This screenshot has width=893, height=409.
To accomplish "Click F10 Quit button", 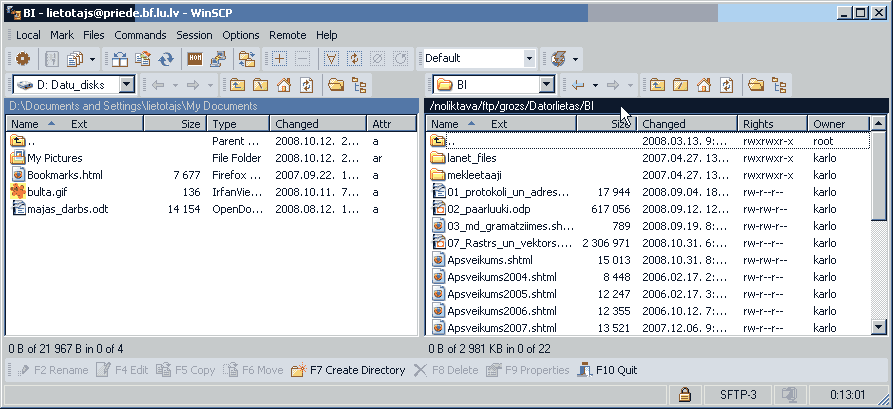I will (607, 370).
